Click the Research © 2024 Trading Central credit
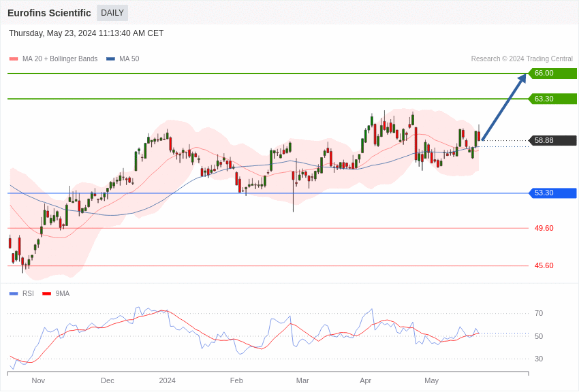 522,59
